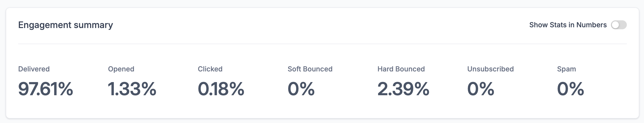Click the Clicked label
644x123 pixels.
pyautogui.click(x=210, y=69)
